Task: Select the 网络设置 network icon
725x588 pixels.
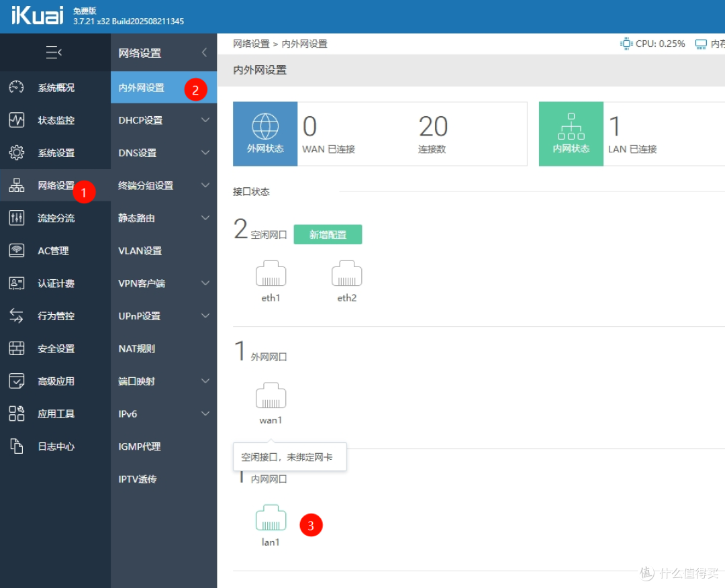Action: (17, 185)
